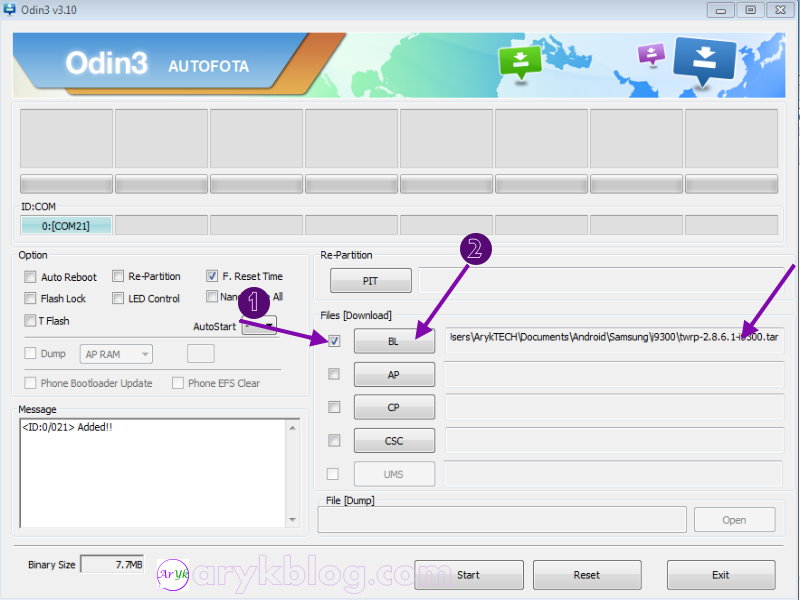This screenshot has width=800, height=600.
Task: Click the empty CSC file path field
Action: click(614, 440)
